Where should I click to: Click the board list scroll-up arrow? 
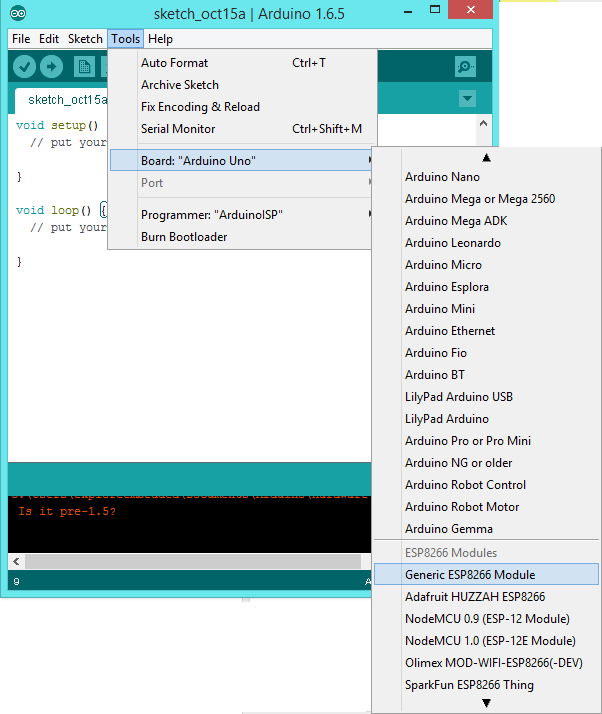pyautogui.click(x=486, y=158)
